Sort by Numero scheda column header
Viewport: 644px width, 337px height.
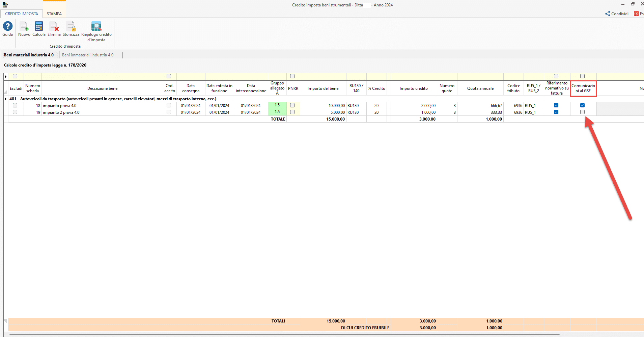click(x=33, y=88)
